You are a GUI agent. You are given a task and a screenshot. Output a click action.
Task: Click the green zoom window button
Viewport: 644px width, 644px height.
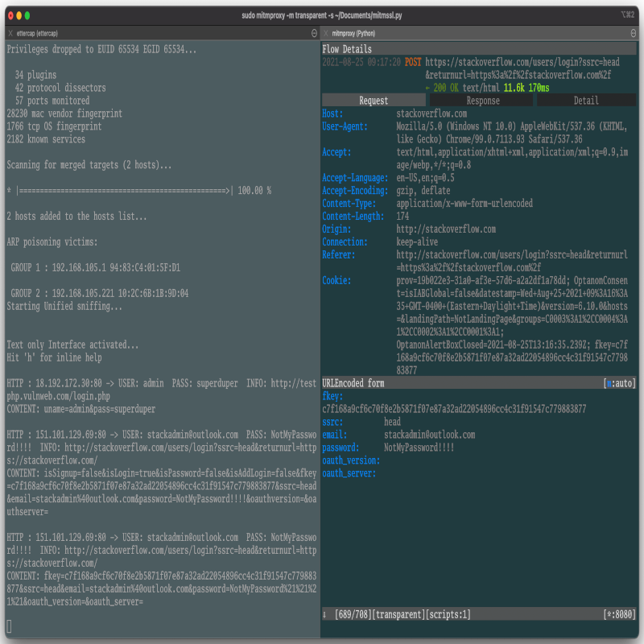point(27,16)
